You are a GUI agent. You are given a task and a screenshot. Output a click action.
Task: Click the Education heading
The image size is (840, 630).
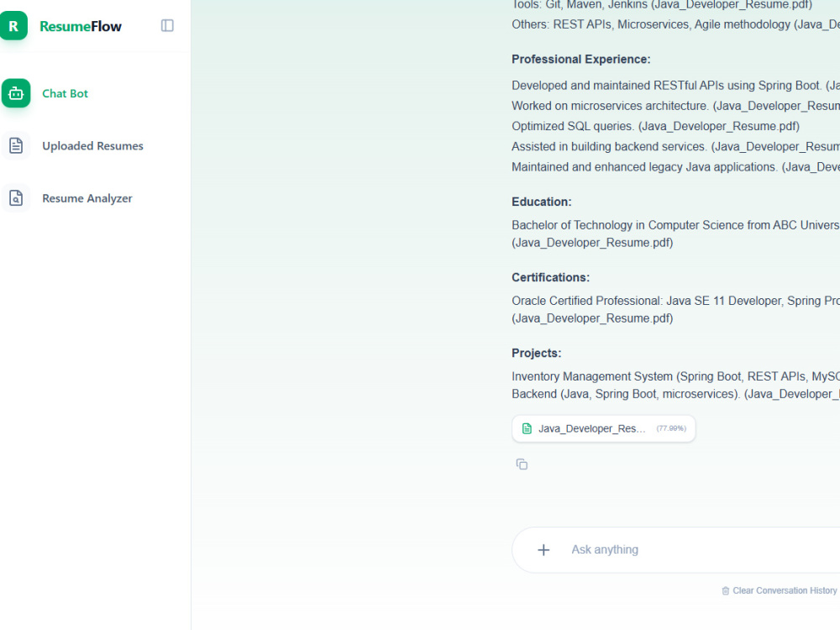(x=542, y=202)
